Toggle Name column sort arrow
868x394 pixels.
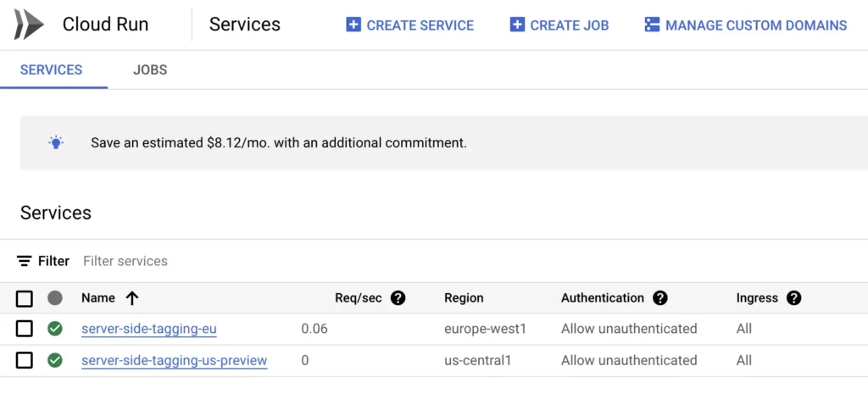[131, 298]
